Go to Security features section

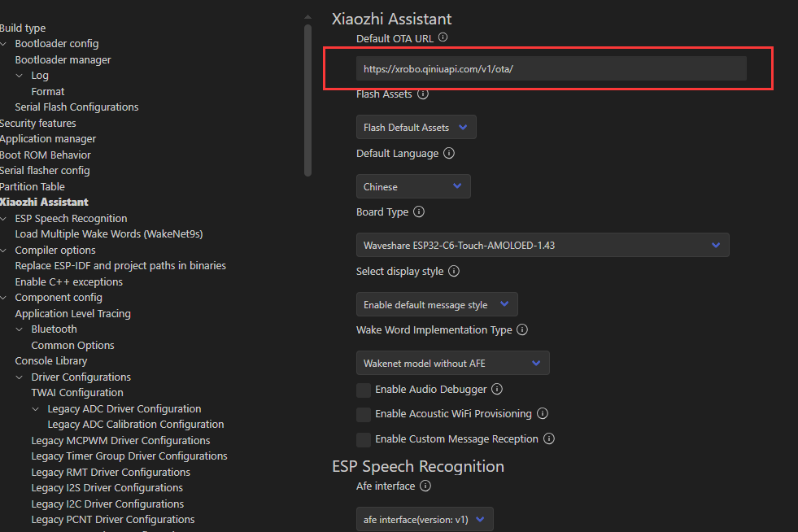(38, 123)
